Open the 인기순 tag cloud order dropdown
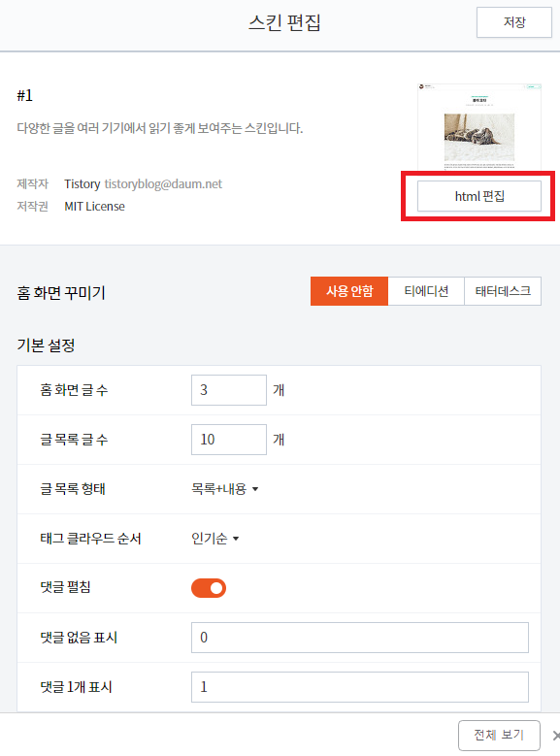Viewport: 560px width, 756px height. pos(215,538)
